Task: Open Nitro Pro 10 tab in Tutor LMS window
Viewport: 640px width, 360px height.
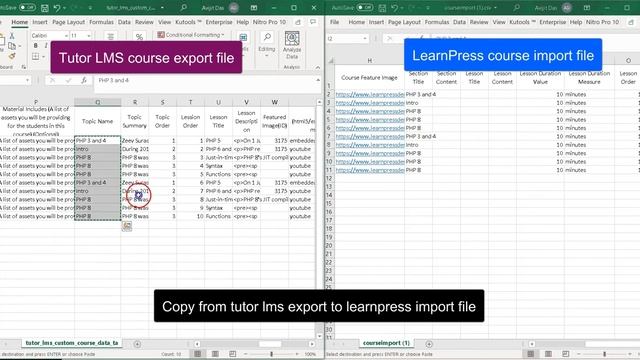Action: 269,22
